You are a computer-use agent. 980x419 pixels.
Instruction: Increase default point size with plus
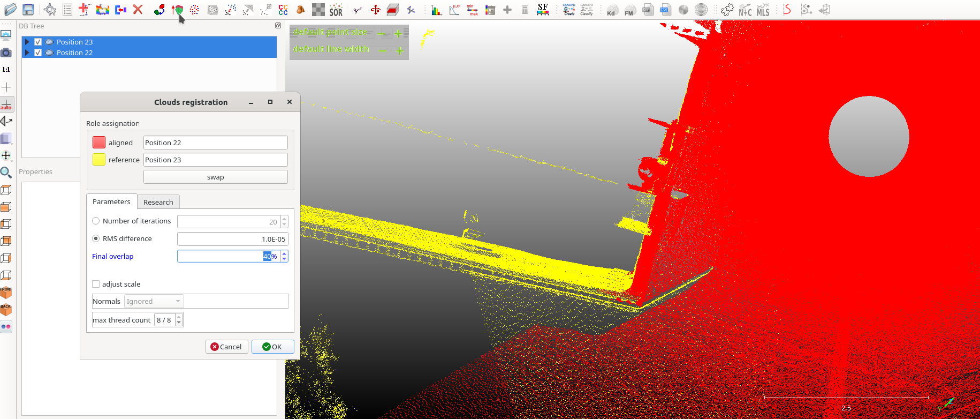(398, 34)
